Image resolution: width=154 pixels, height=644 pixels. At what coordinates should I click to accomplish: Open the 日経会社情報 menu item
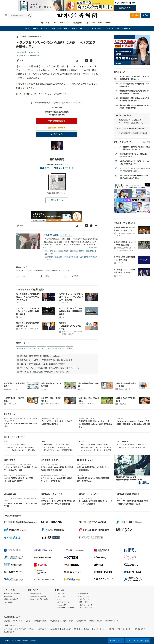(77, 23)
